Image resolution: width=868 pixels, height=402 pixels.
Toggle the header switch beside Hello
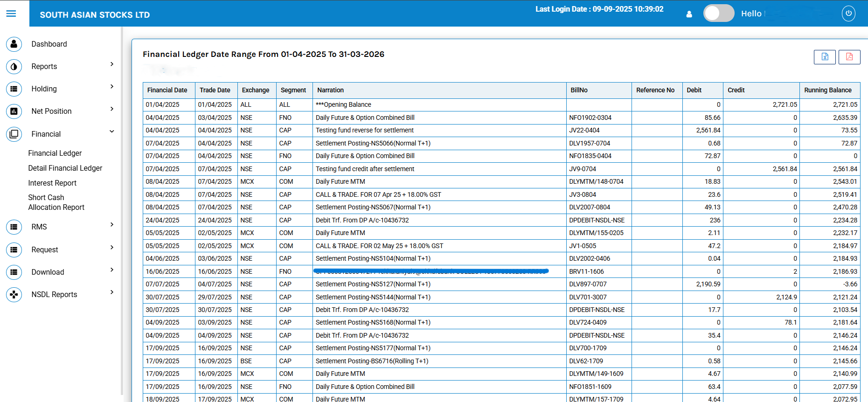(718, 14)
